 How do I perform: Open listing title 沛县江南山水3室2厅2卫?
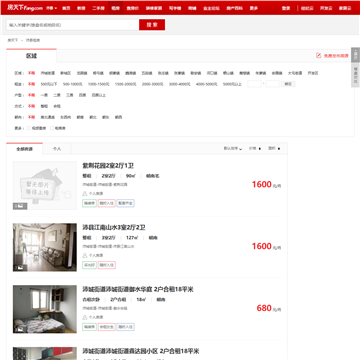114,228
